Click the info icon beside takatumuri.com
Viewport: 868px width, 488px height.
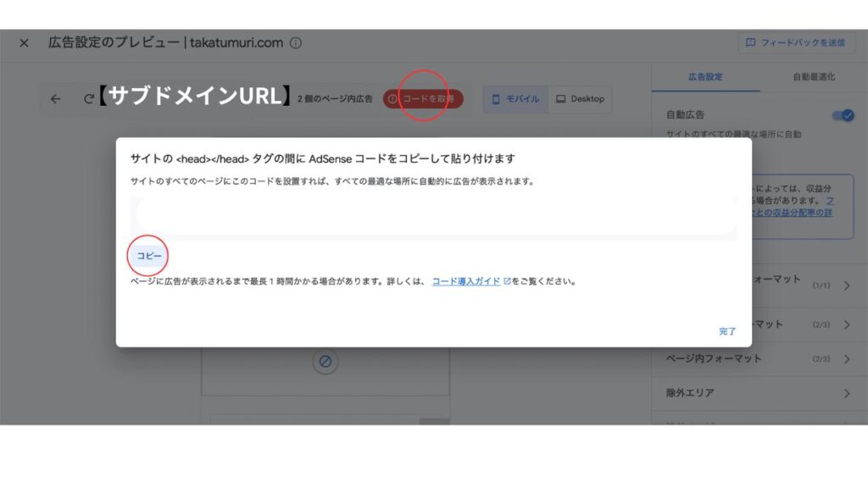[x=295, y=43]
